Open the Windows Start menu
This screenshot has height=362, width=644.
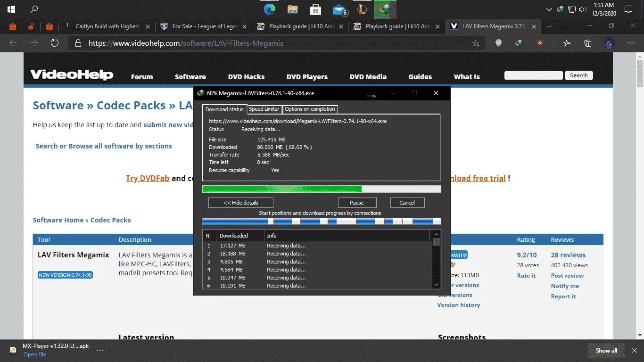[11, 9]
